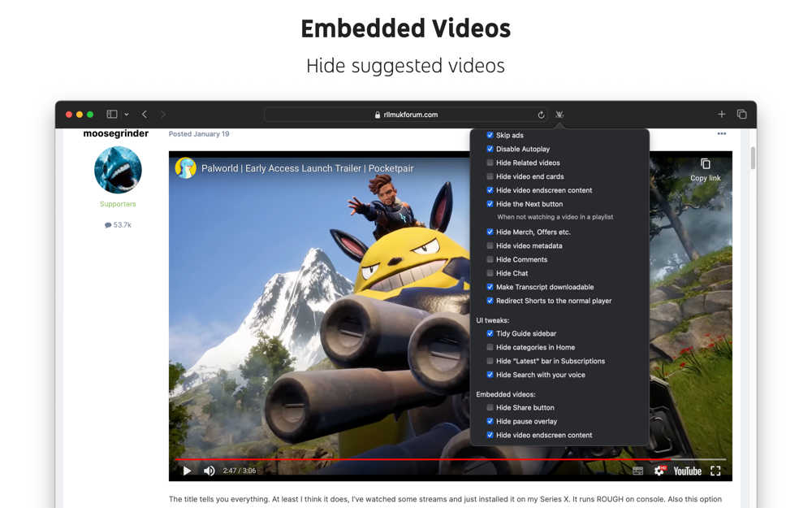The height and width of the screenshot is (508, 812).
Task: Toggle Redirect Shorts to the normal player
Action: [x=490, y=300]
